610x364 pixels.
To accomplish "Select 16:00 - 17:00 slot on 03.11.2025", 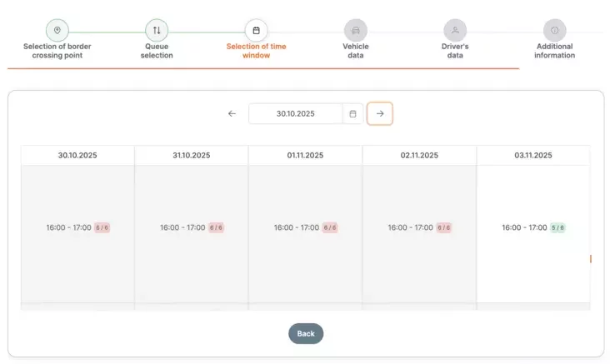I will pos(525,227).
